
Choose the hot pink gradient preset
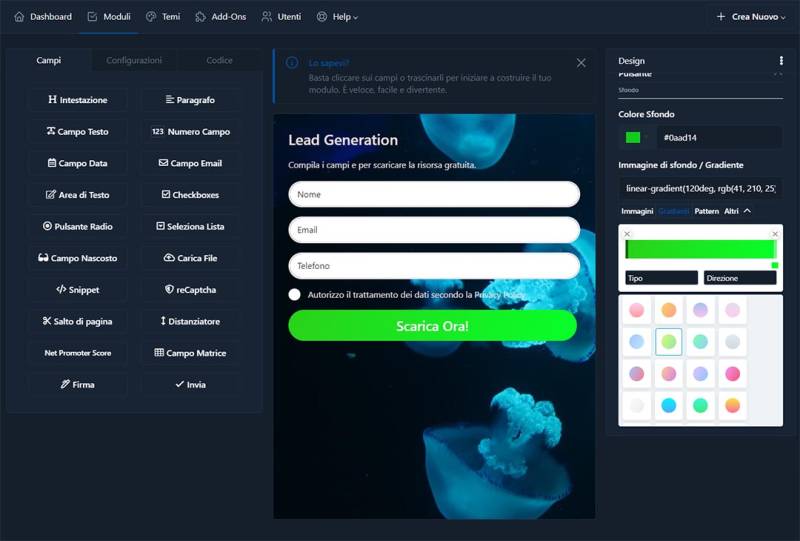732,374
